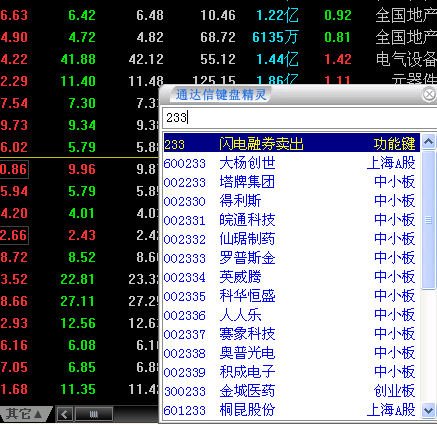Viewport: 437px width, 425px height.
Task: Click the 11.40 green price cell
Action: (x=78, y=81)
